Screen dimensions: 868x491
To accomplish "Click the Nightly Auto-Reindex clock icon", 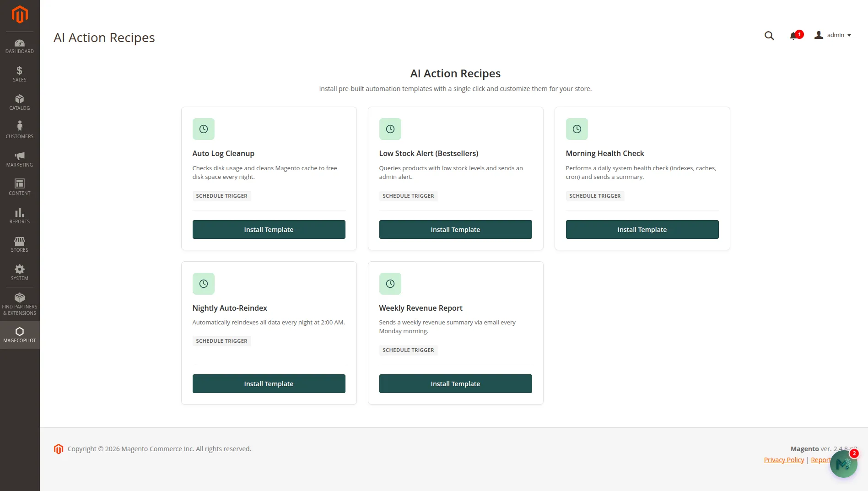I will click(x=204, y=284).
